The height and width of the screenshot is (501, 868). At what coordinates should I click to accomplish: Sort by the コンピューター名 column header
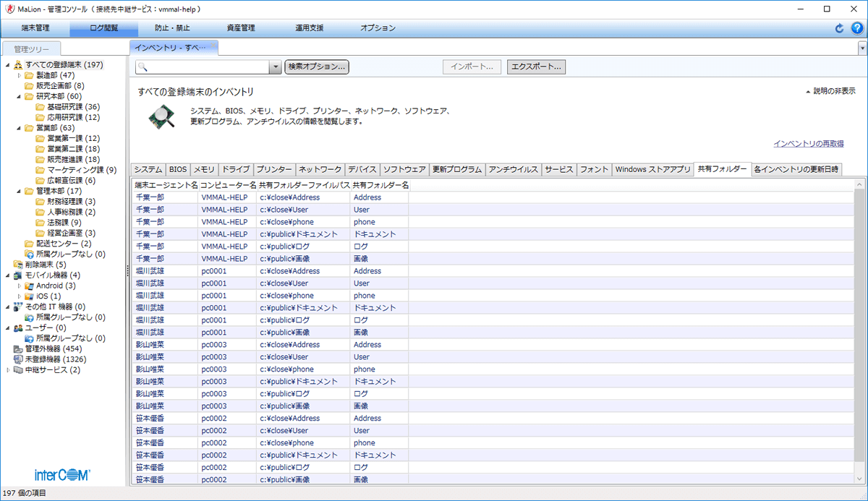click(228, 185)
